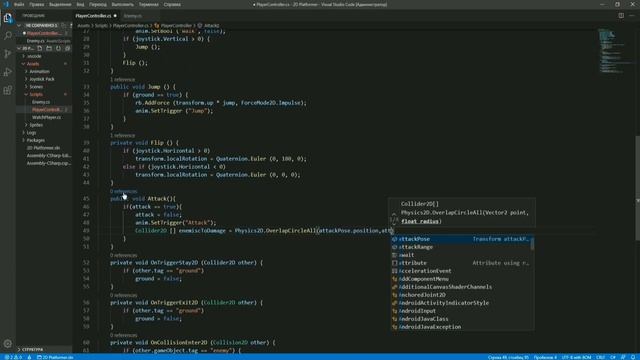
Task: Collapse the Assets folder
Action: pyautogui.click(x=44, y=64)
